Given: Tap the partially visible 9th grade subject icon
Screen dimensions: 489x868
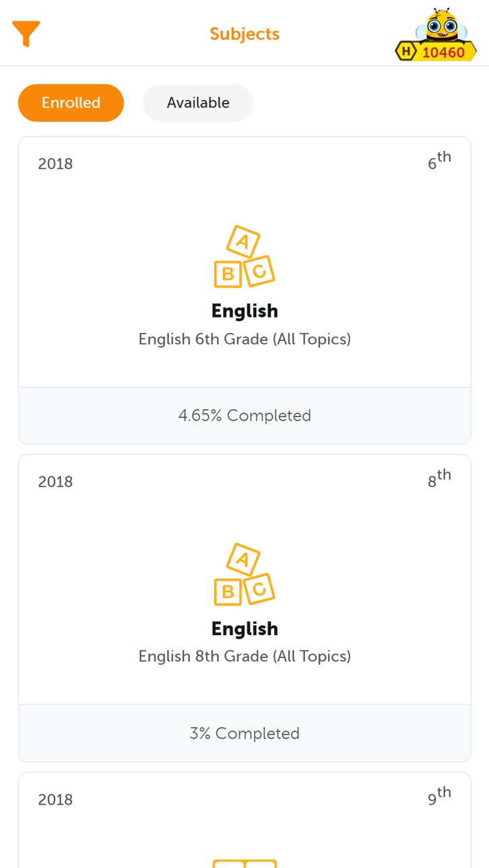Looking at the screenshot, I should coord(244,863).
